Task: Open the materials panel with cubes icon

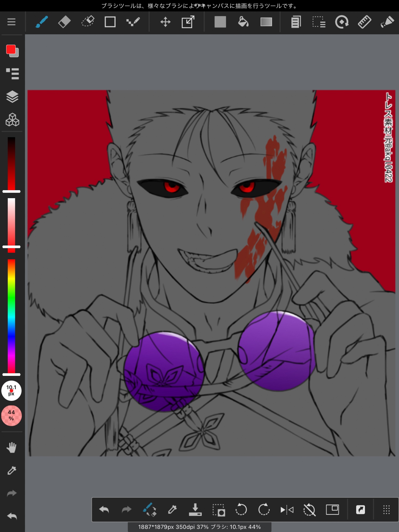Action: pyautogui.click(x=12, y=120)
